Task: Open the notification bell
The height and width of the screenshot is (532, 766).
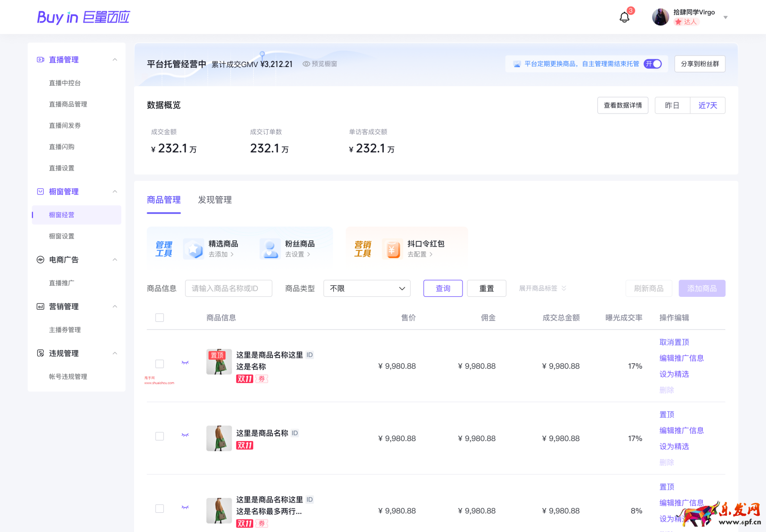Action: click(624, 17)
